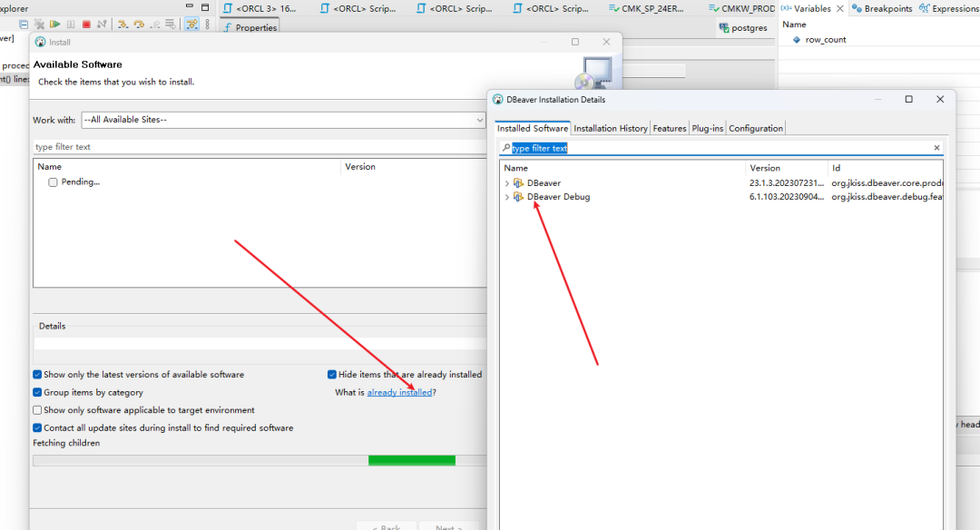Switch to CMKW_PROD editor tab
This screenshot has height=530, width=980.
click(x=742, y=9)
